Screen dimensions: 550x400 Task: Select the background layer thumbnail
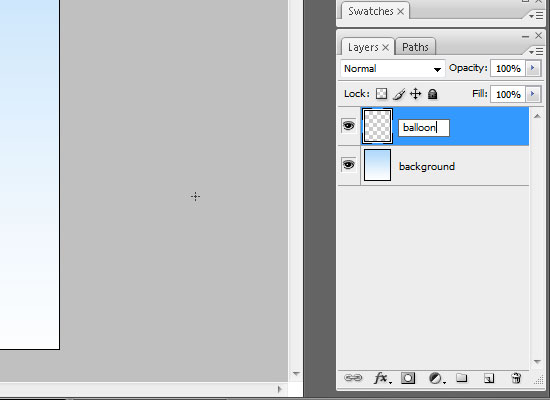[x=377, y=165]
